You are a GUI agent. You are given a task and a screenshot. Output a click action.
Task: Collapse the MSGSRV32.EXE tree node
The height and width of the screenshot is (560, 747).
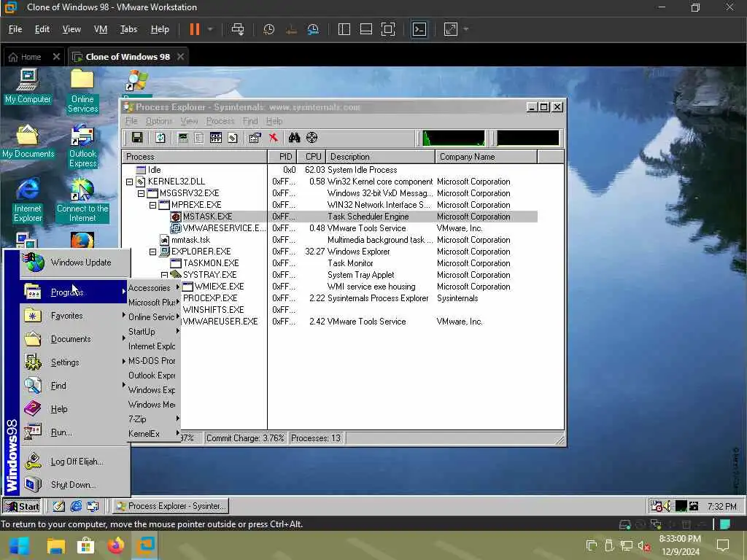[x=141, y=193]
